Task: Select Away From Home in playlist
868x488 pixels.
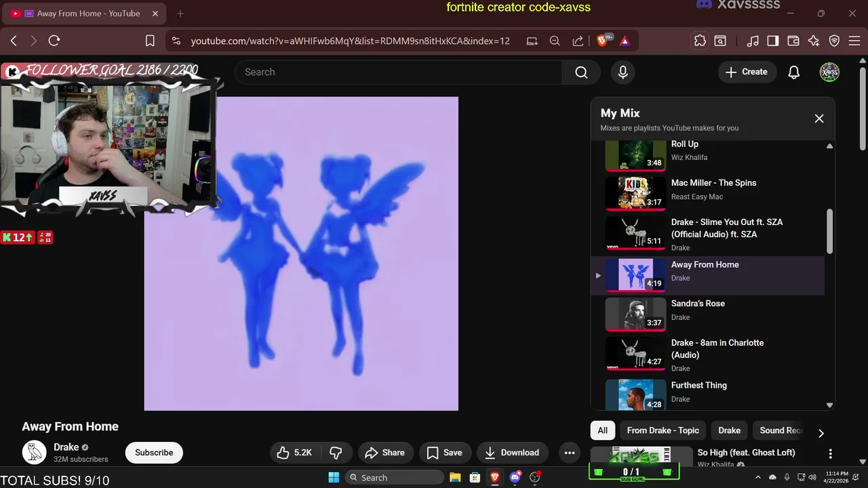Action: pyautogui.click(x=708, y=275)
